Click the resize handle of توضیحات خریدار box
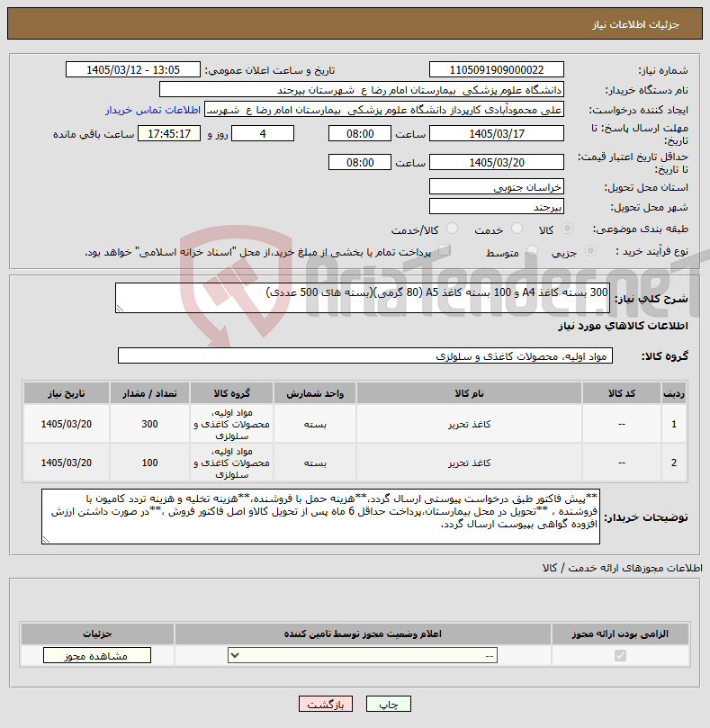This screenshot has height=728, width=710. tap(46, 539)
